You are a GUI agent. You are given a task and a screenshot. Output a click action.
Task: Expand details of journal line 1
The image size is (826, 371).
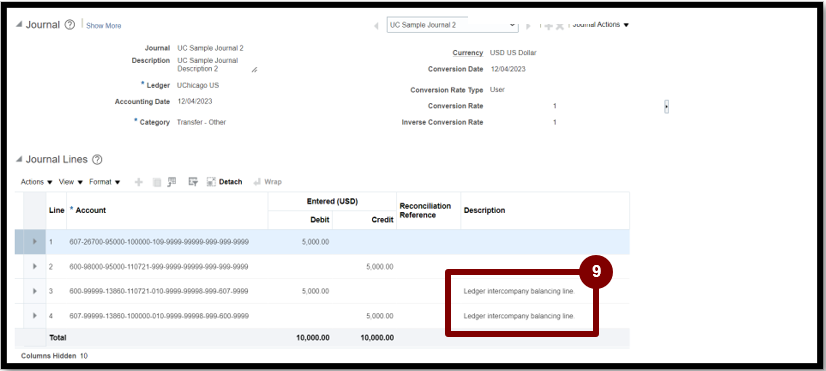coord(35,242)
